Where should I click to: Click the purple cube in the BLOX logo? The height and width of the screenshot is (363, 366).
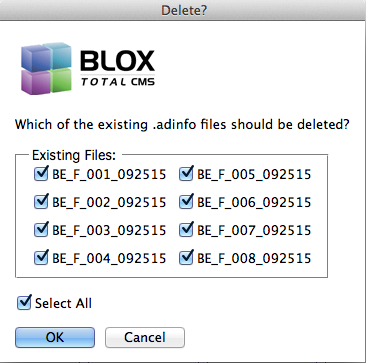tap(36, 82)
